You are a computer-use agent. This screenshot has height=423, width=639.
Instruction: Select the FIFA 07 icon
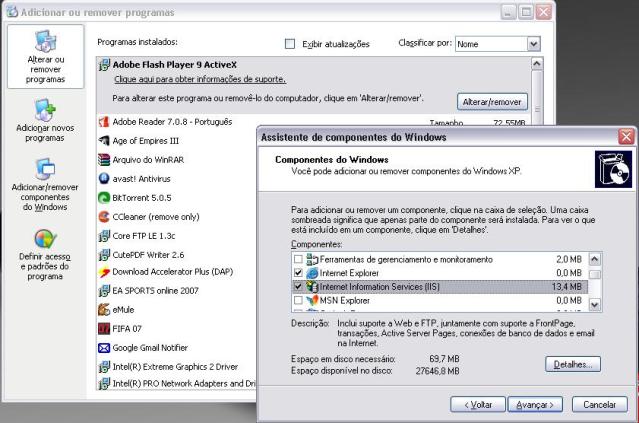click(x=103, y=329)
